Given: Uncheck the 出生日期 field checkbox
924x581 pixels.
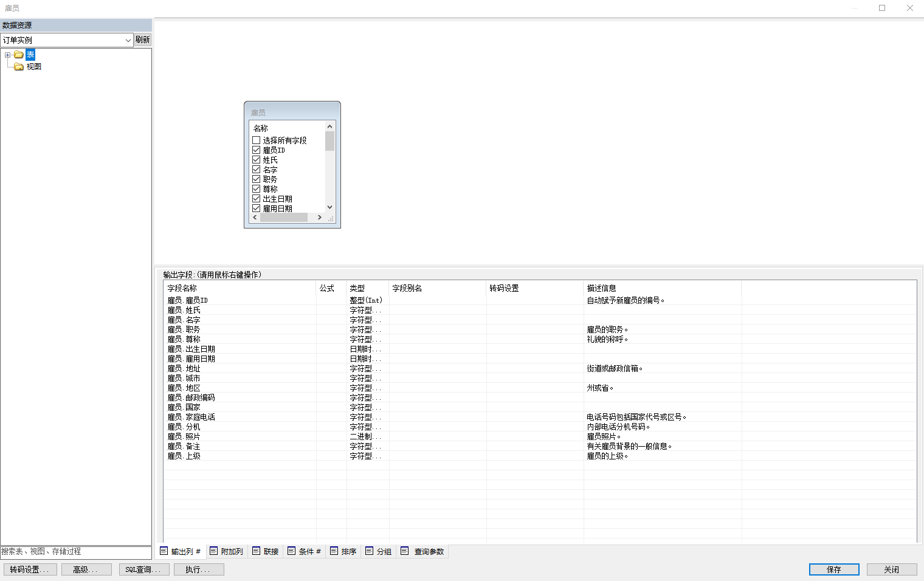Looking at the screenshot, I should (257, 199).
